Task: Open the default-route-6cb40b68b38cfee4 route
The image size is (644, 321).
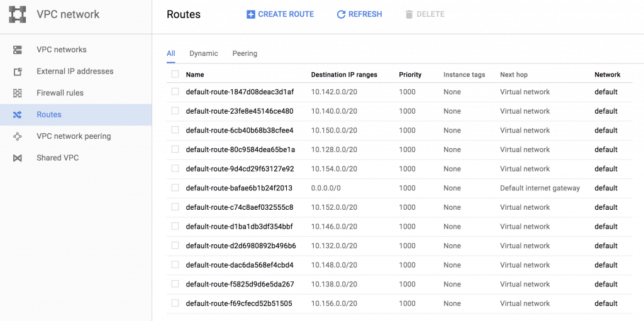Action: tap(240, 130)
